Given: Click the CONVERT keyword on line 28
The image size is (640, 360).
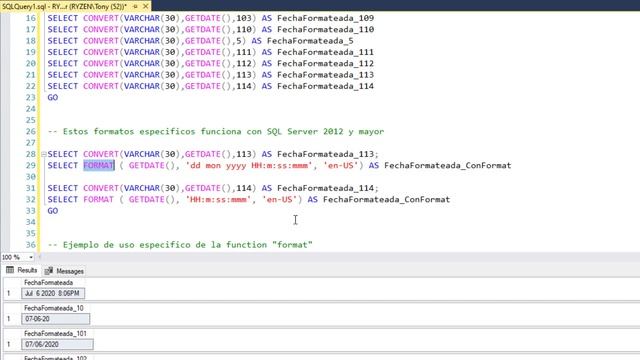Looking at the screenshot, I should (101, 154).
